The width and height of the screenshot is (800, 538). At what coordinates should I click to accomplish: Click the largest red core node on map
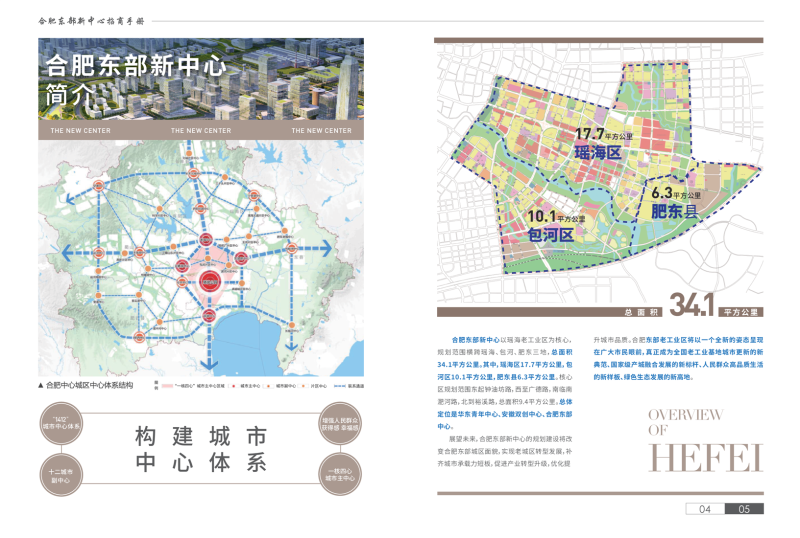(211, 282)
